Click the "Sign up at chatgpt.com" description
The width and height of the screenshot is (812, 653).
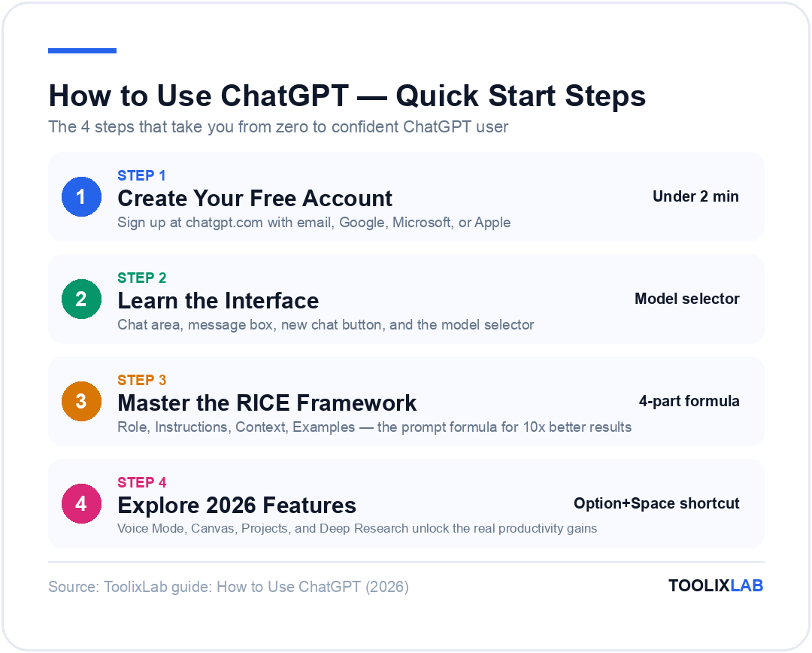pyautogui.click(x=314, y=223)
